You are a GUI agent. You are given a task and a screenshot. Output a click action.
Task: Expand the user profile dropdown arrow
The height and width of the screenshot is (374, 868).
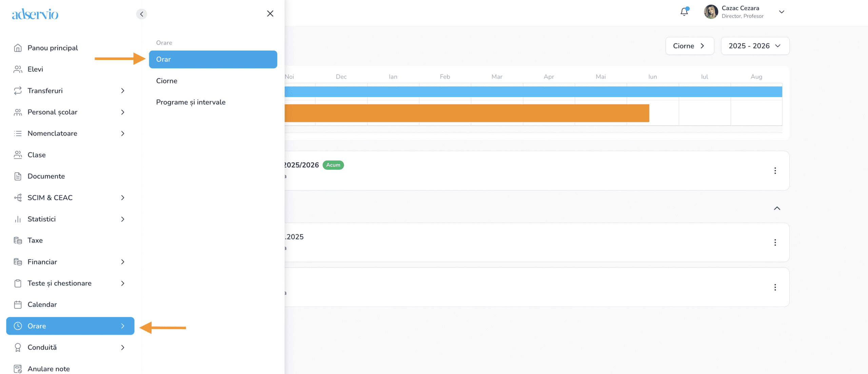[782, 12]
